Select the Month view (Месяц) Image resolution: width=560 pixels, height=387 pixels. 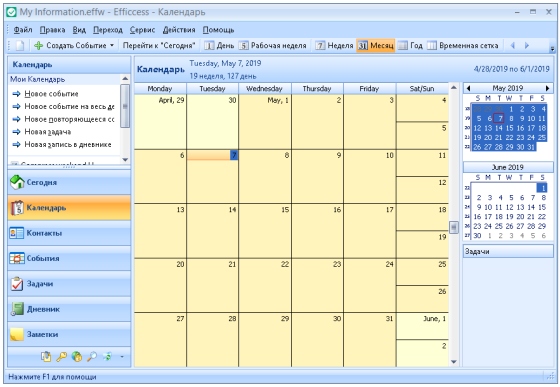[376, 46]
